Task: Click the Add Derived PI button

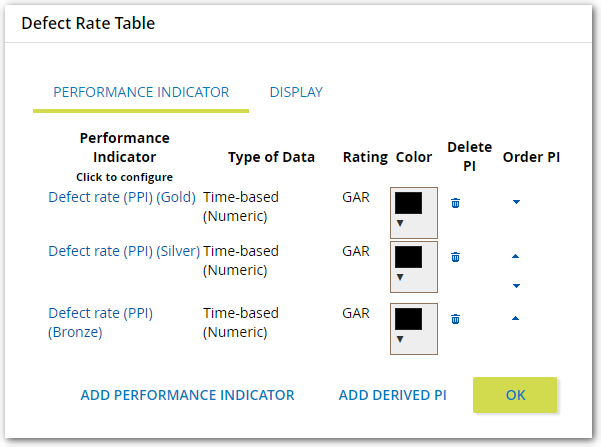Action: 392,395
